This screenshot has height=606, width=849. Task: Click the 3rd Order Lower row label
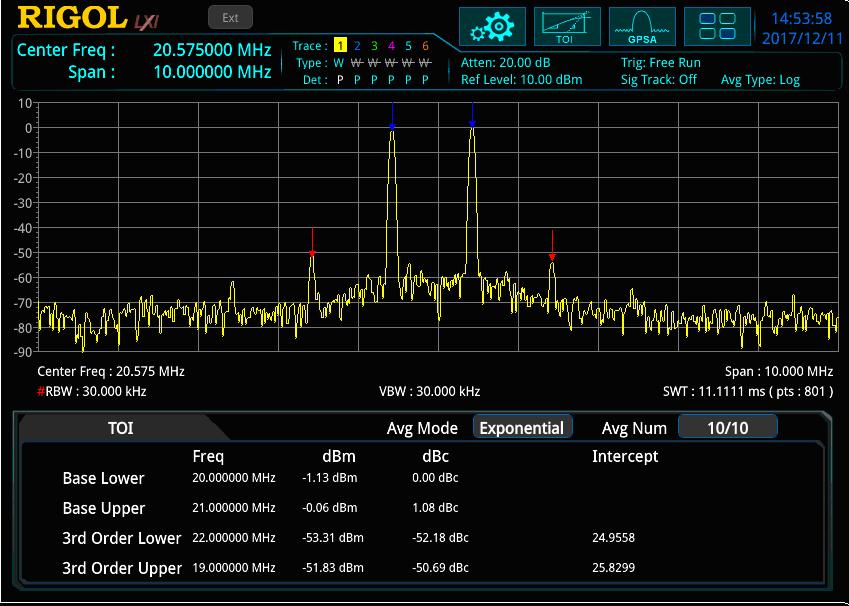click(x=122, y=538)
